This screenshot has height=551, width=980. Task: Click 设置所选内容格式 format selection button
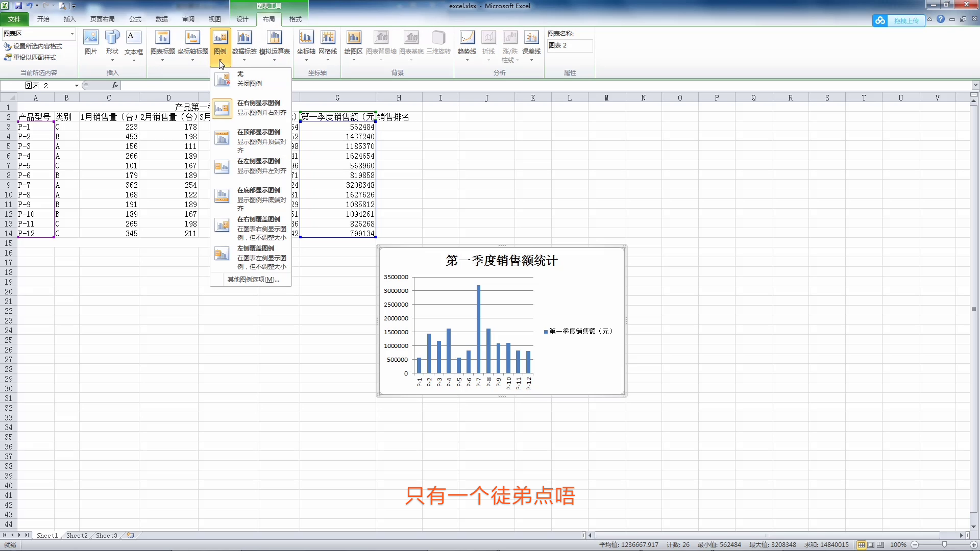[x=33, y=46]
